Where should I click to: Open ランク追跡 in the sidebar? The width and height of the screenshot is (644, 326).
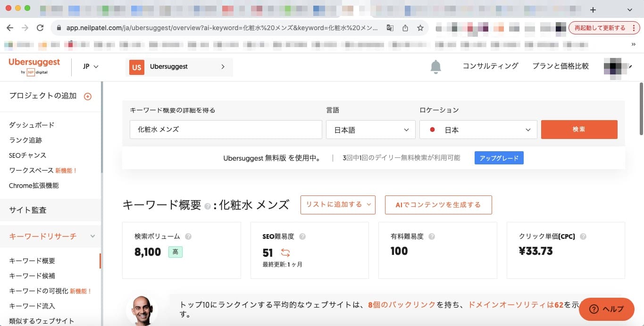pos(25,140)
